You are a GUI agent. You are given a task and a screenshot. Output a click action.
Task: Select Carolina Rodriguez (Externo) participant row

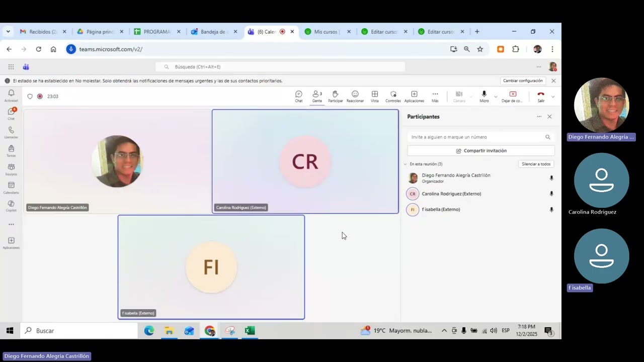[x=480, y=194]
